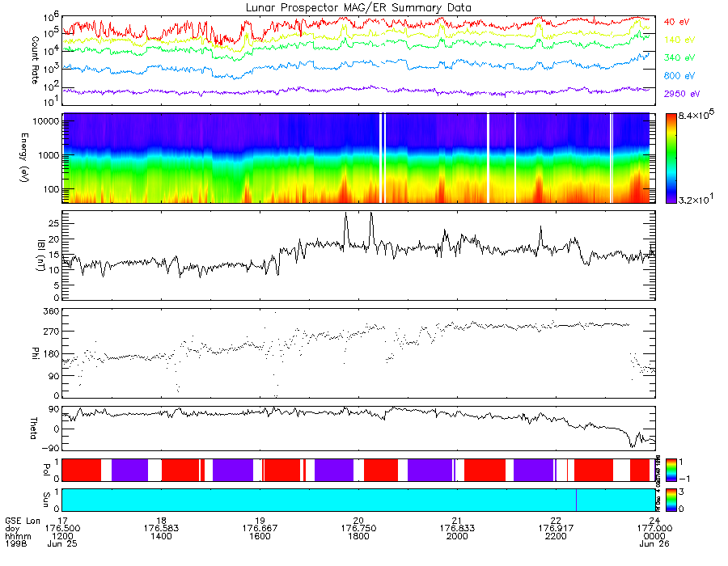Image resolution: width=728 pixels, height=566 pixels.
Task: Click the '360' Phi axis tick label
Action: pyautogui.click(x=52, y=310)
